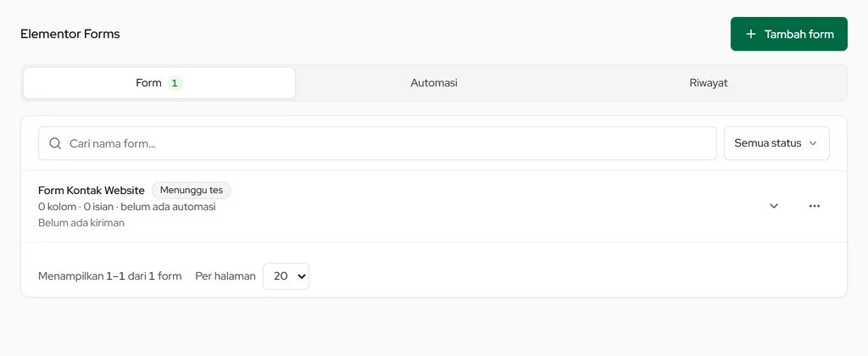
Task: Click the Menunggu tes status badge
Action: tap(192, 191)
